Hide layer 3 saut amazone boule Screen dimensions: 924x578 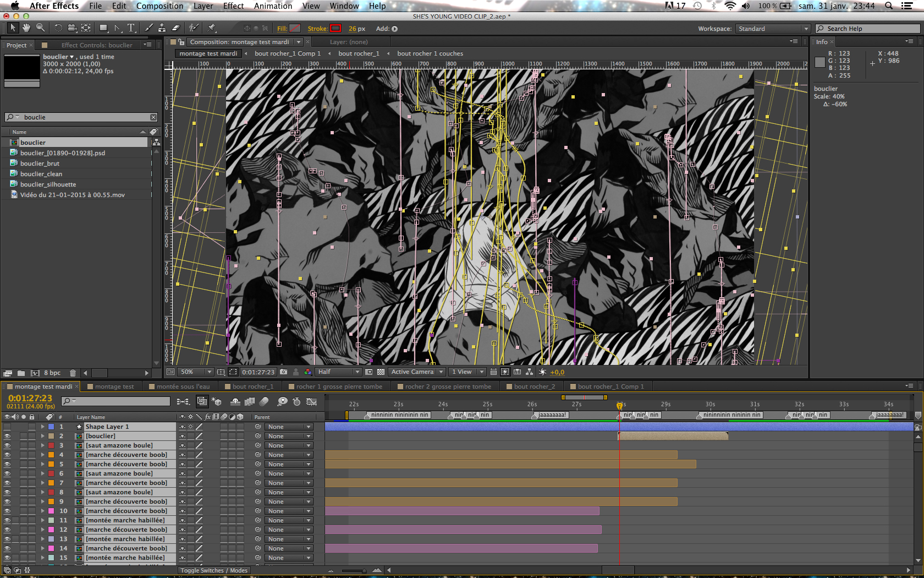tap(7, 445)
